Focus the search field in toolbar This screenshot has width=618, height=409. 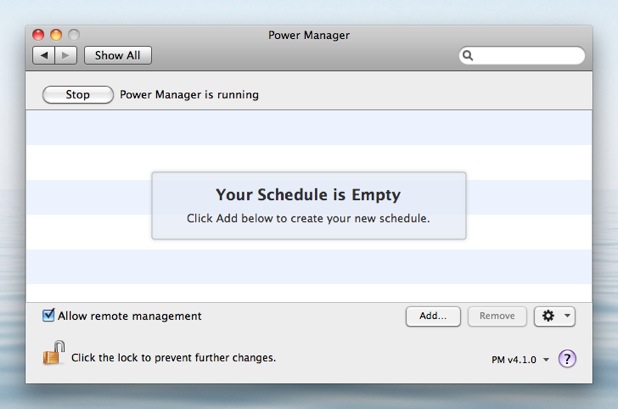[521, 56]
